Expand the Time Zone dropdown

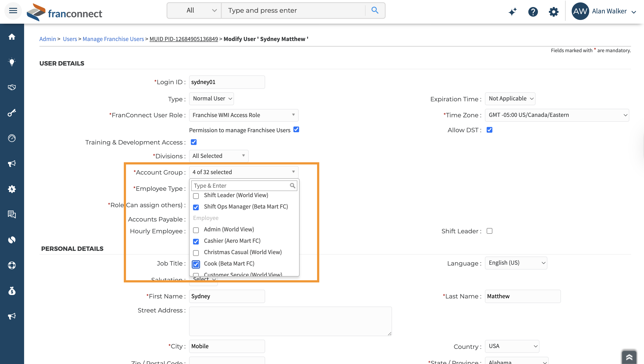click(x=557, y=115)
